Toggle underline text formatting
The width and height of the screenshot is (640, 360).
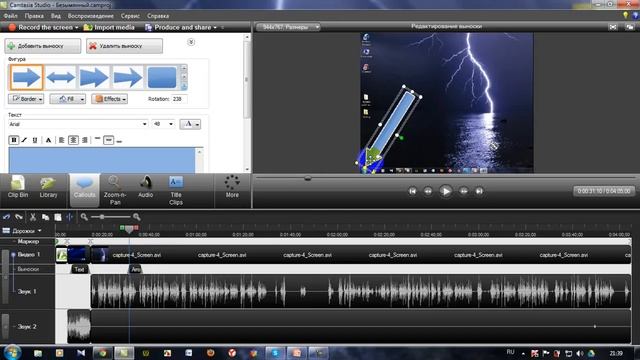(x=35, y=140)
